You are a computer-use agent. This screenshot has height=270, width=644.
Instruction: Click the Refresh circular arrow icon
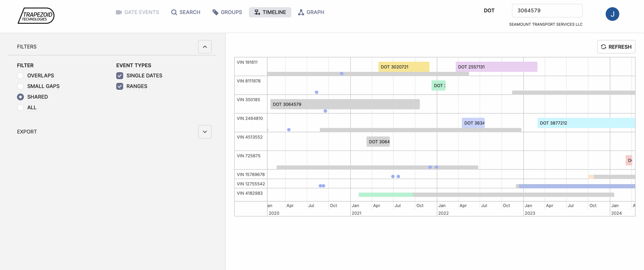[x=603, y=47]
